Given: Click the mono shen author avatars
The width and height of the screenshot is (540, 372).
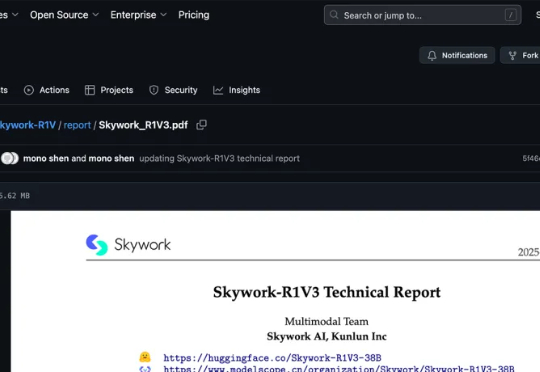Looking at the screenshot, I should (x=10, y=158).
